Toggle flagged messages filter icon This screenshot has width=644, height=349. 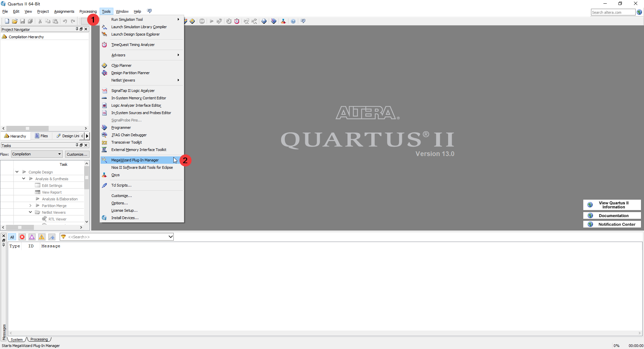[52, 237]
